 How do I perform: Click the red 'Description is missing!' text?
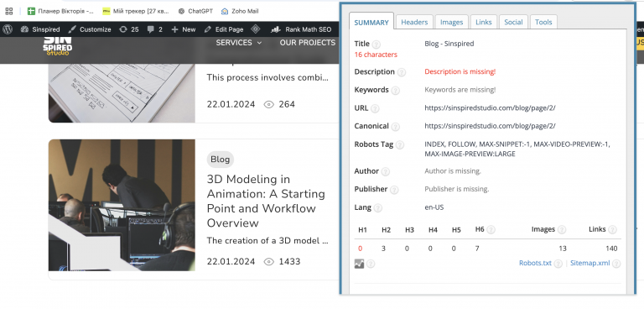click(x=460, y=71)
